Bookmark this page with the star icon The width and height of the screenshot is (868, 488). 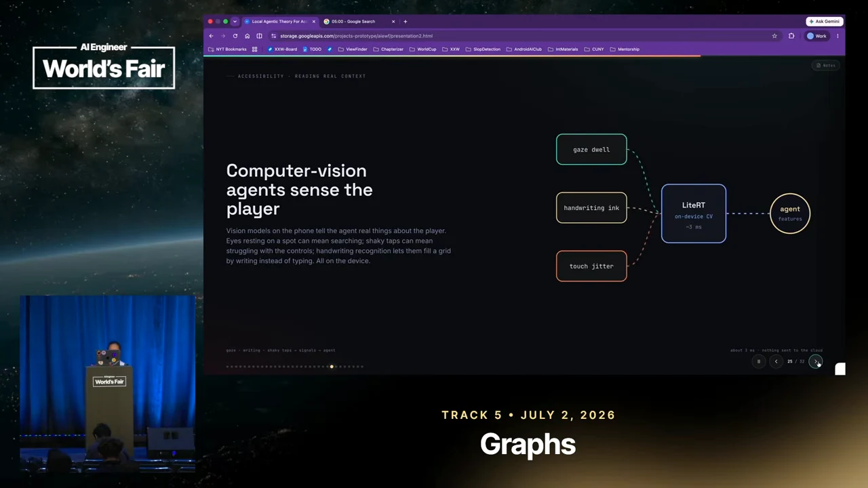[774, 36]
